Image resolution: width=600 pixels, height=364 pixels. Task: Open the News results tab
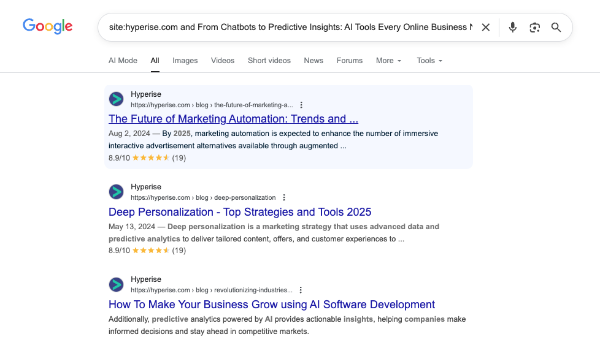pyautogui.click(x=313, y=61)
